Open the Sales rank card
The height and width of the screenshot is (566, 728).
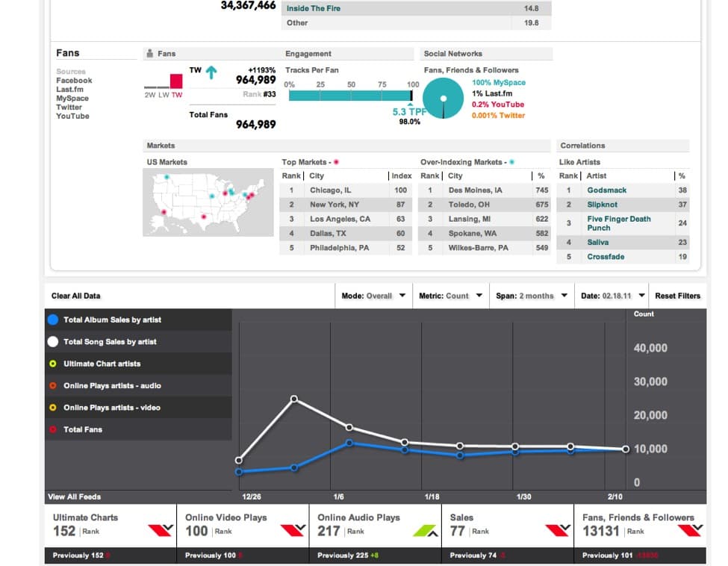(508, 535)
